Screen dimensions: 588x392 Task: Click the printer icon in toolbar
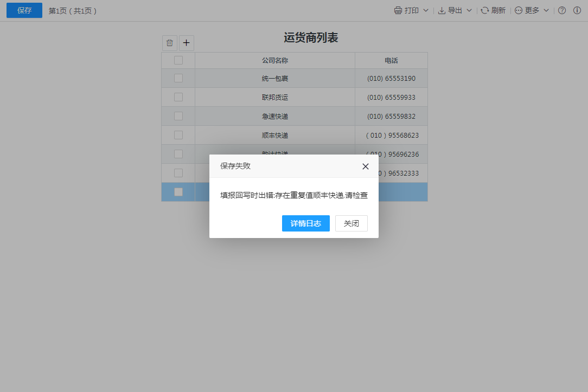pyautogui.click(x=398, y=10)
